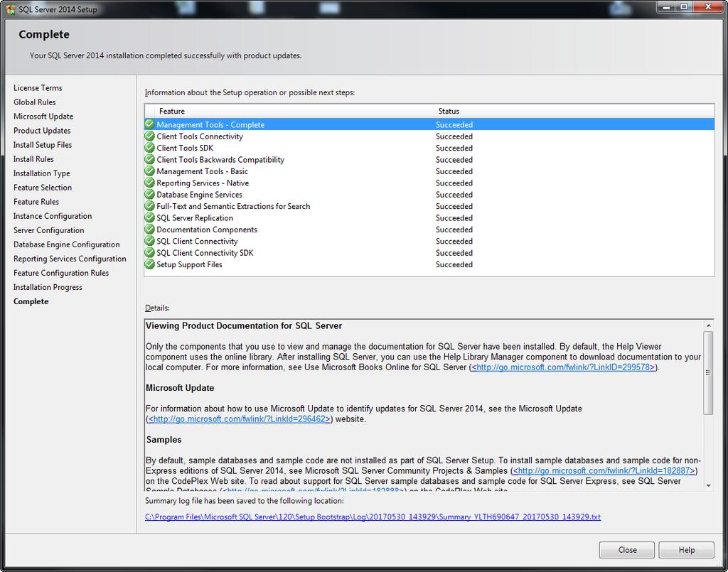The height and width of the screenshot is (572, 728).
Task: Select the SQL Client Connectivity row
Action: click(x=429, y=241)
